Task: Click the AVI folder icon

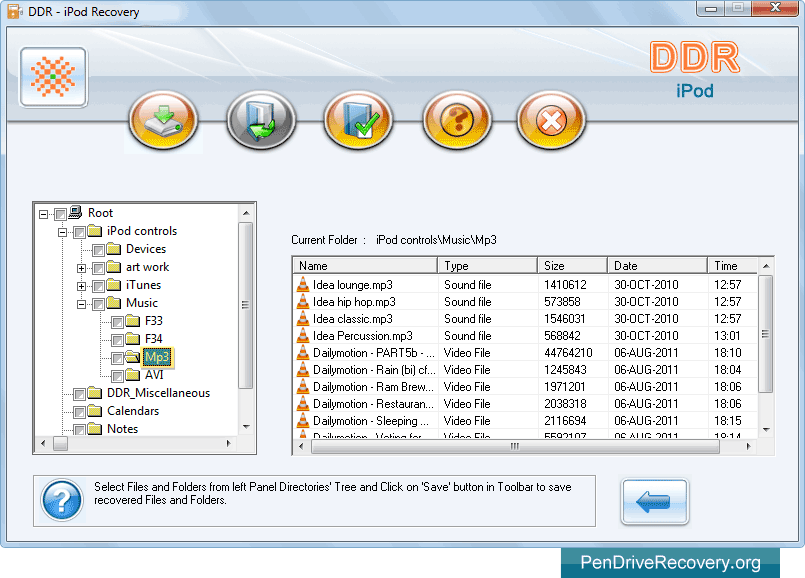Action: (132, 375)
